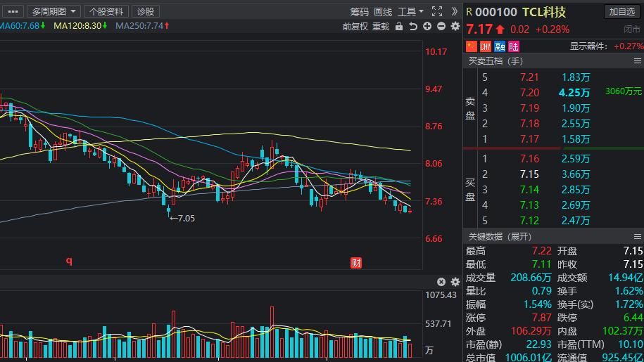This screenshot has width=644, height=362.
Task: Click the 融 margin trading badge
Action: (500, 46)
